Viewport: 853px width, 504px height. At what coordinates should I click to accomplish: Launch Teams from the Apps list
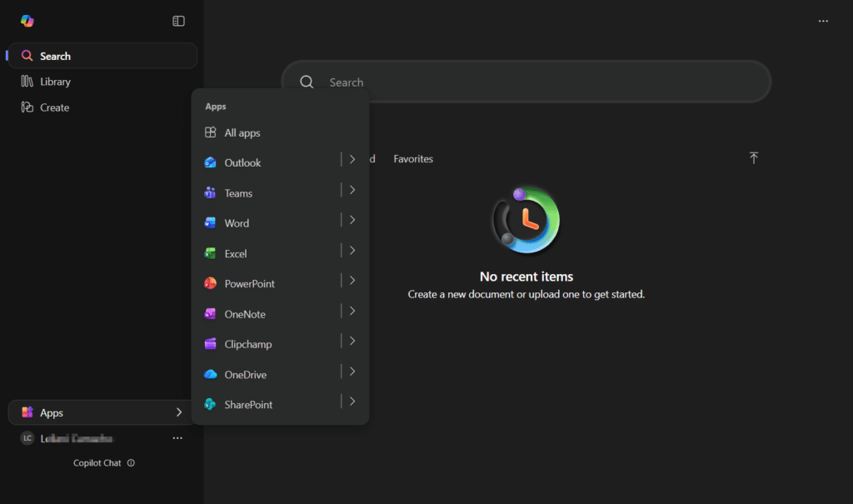(237, 193)
